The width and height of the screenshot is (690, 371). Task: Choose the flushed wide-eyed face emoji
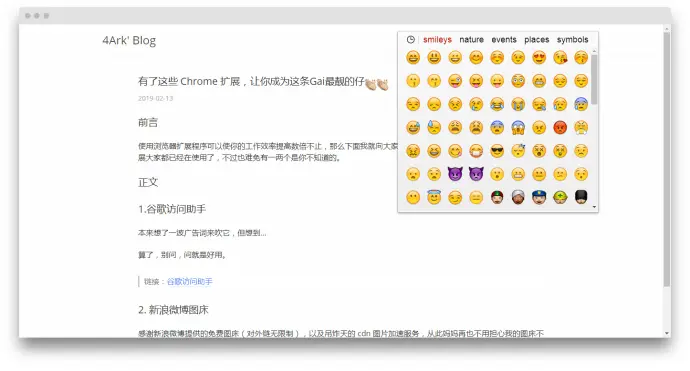click(x=518, y=81)
